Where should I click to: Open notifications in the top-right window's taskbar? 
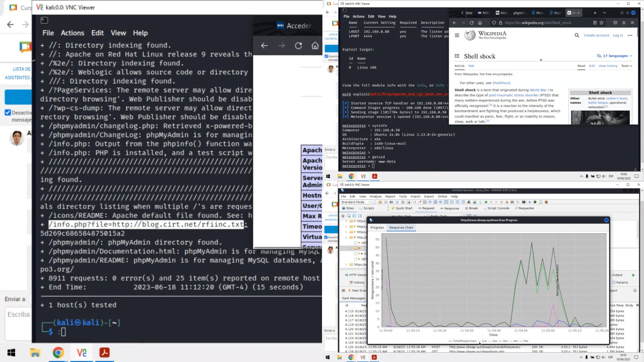[x=636, y=176]
